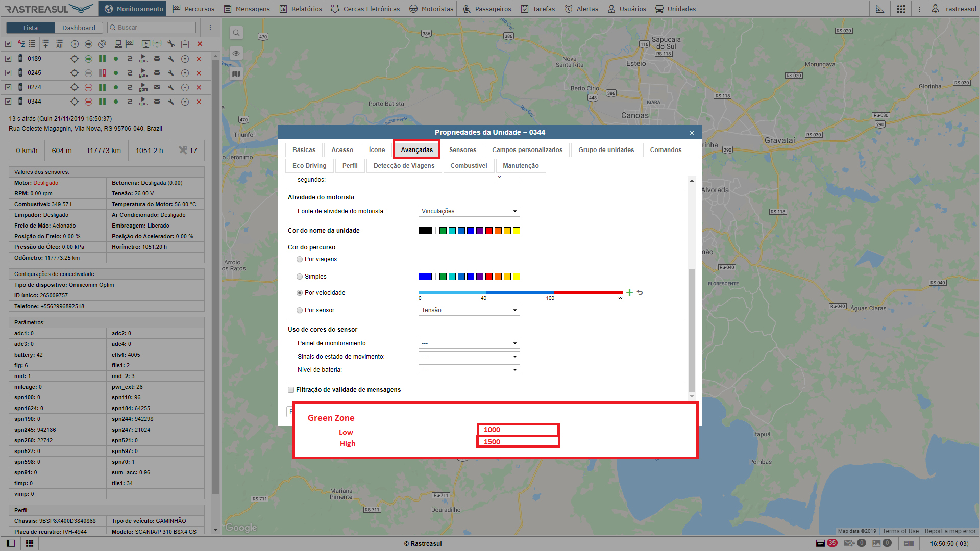Switch to the Sensores tab
Image resolution: width=980 pixels, height=551 pixels.
point(462,150)
